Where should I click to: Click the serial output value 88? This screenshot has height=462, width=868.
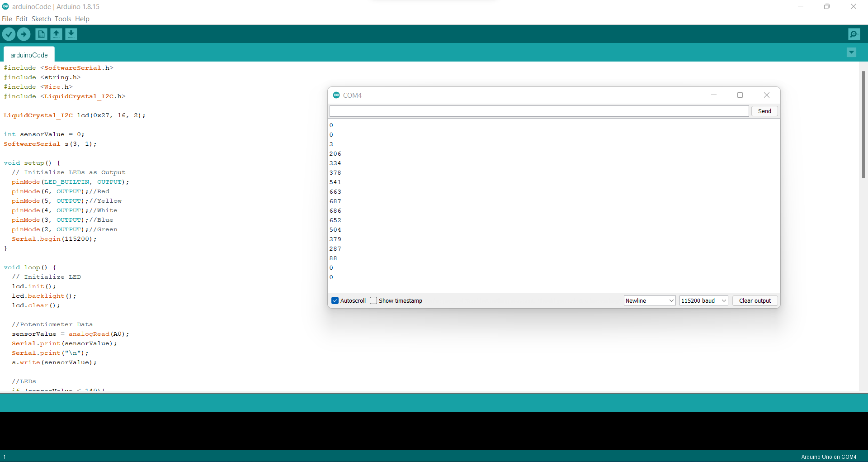[333, 258]
